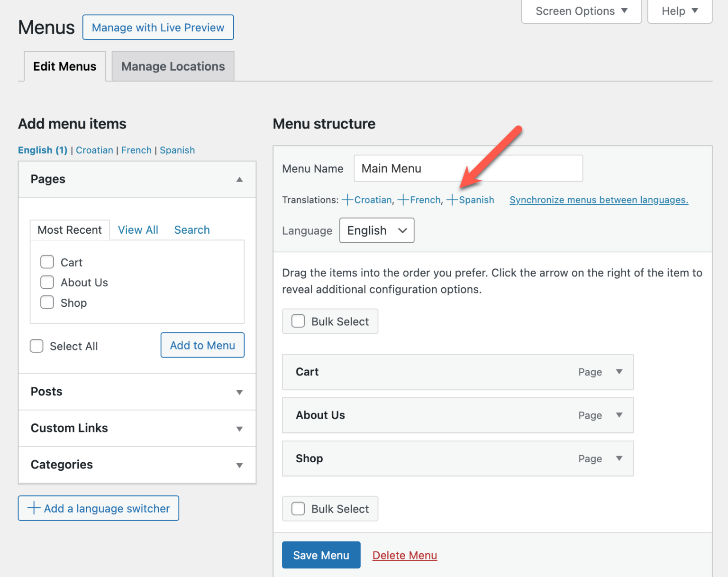
Task: Open Synchronize menus between languages link
Action: [x=598, y=200]
